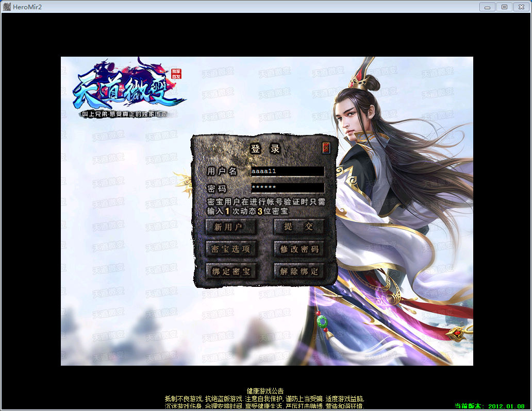Maximize the HeroMir2 window

pyautogui.click(x=504, y=7)
